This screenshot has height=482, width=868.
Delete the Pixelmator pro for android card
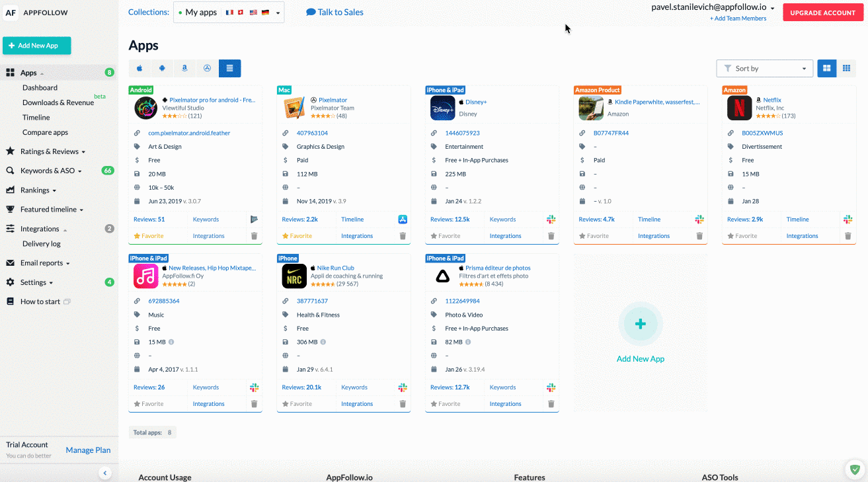point(255,236)
